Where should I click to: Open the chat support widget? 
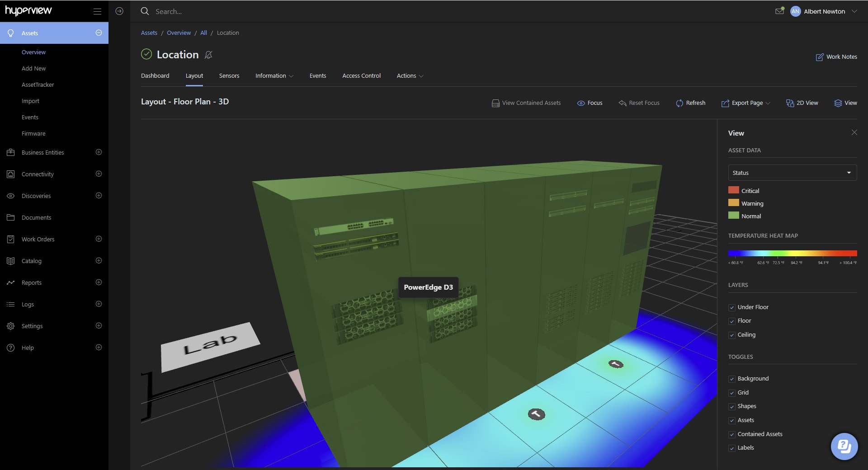tap(844, 446)
